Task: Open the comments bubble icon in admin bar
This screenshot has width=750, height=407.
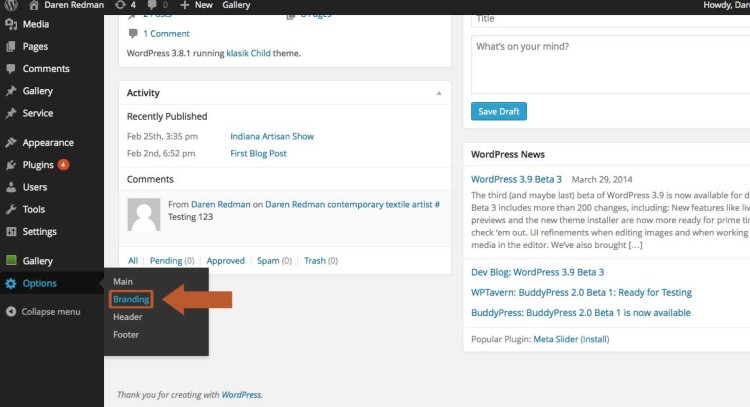Action: tap(152, 5)
